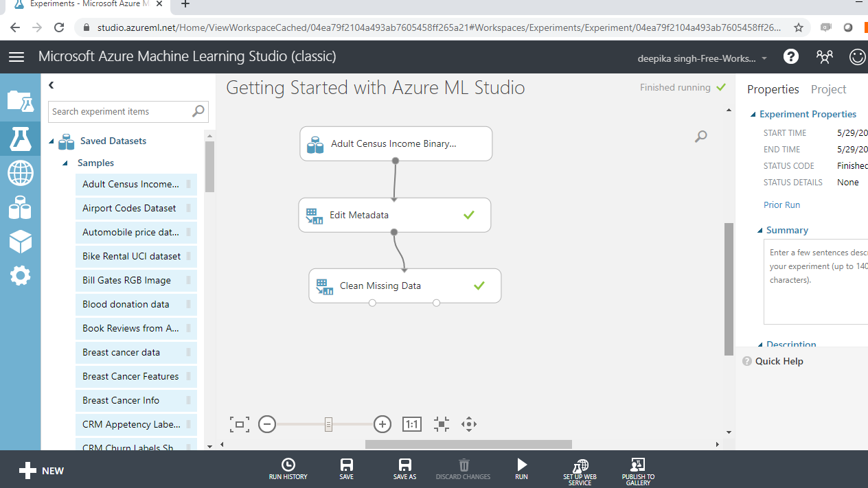The height and width of the screenshot is (488, 868).
Task: Select Airport Codes Dataset
Action: coord(136,208)
